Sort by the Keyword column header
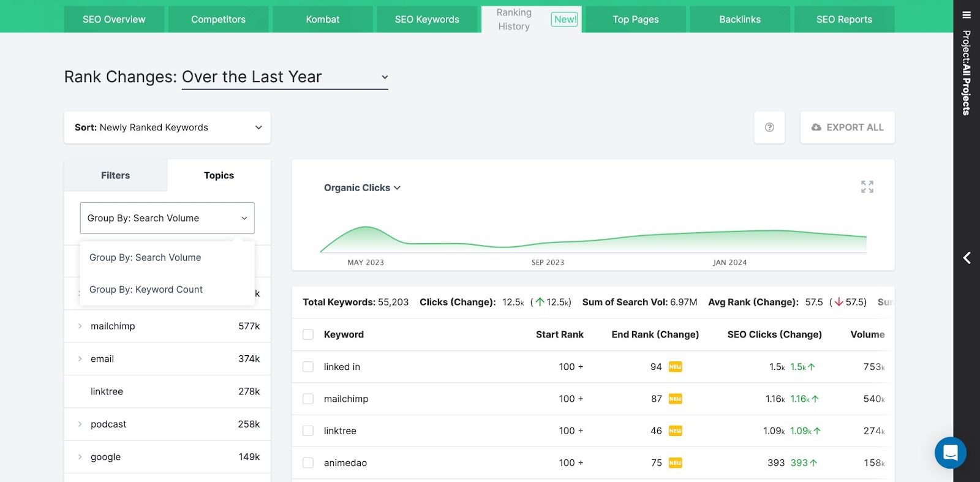Image resolution: width=980 pixels, height=482 pixels. [x=344, y=334]
